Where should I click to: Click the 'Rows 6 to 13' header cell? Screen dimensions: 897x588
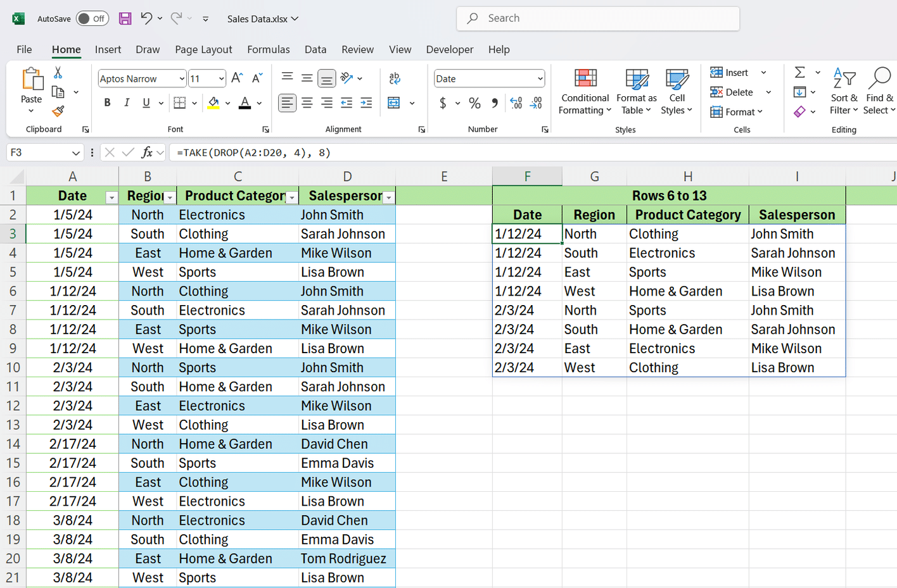click(x=669, y=196)
